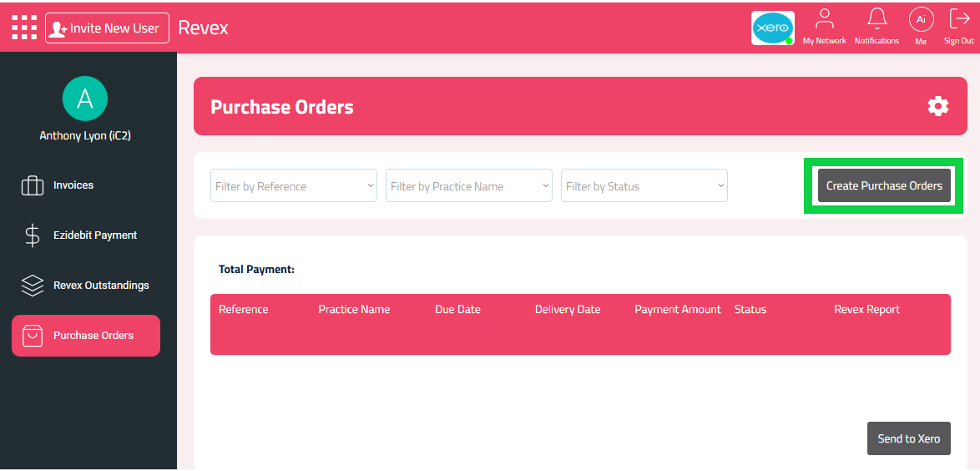The height and width of the screenshot is (471, 980).
Task: Click the Anthony Lyon (iC2) name
Action: [85, 136]
